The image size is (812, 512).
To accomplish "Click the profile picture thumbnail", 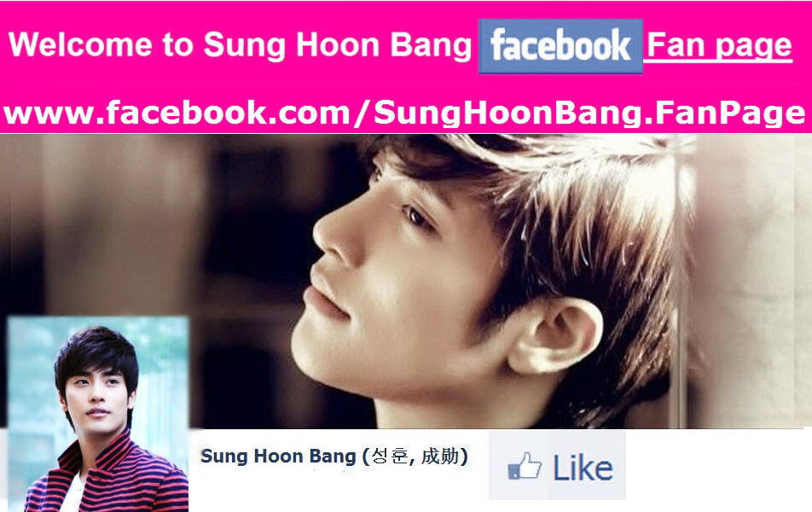I will pyautogui.click(x=98, y=414).
